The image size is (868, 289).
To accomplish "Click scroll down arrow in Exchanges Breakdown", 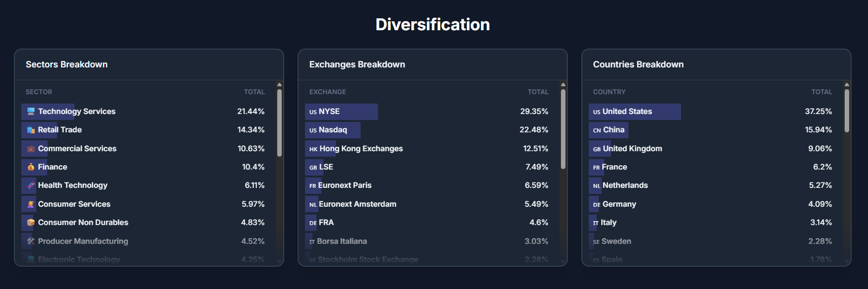I will click(563, 261).
